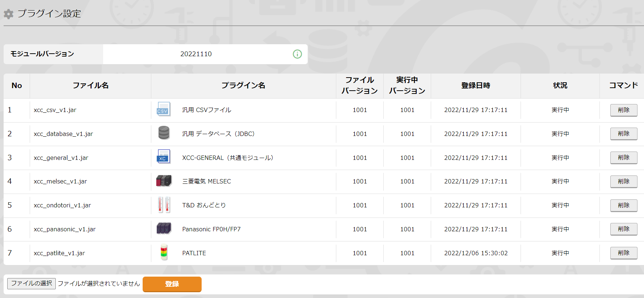
Task: Click the 2022/12/06 15:30:02 registration date
Action: 476,253
